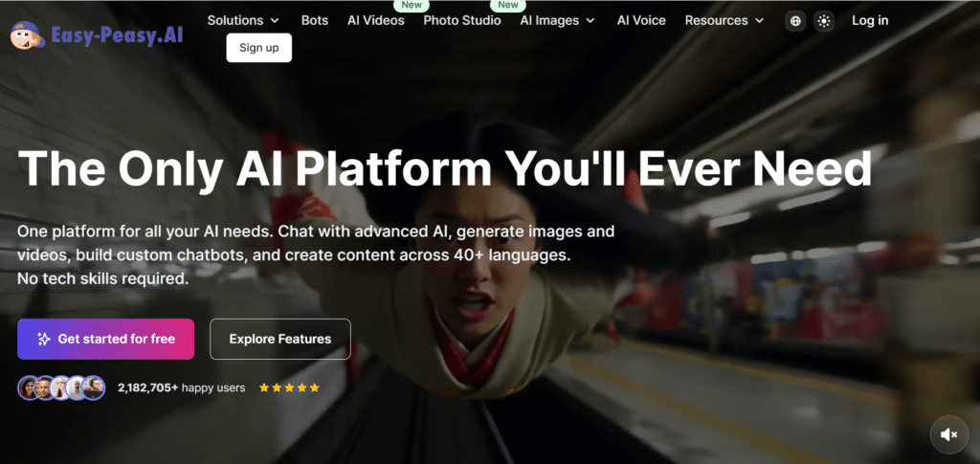980x464 pixels.
Task: Click the Explore Features button
Action: pyautogui.click(x=280, y=339)
